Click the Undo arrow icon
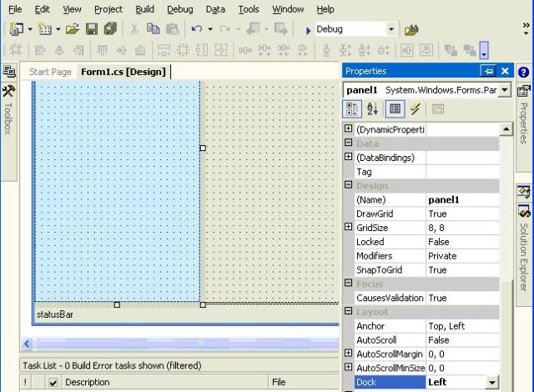534x392 pixels. click(197, 29)
